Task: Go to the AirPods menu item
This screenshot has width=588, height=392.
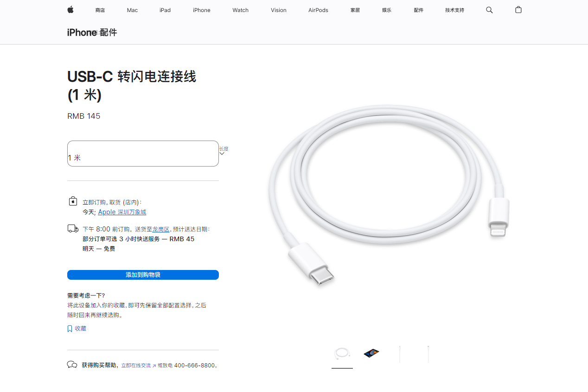Action: (x=318, y=10)
